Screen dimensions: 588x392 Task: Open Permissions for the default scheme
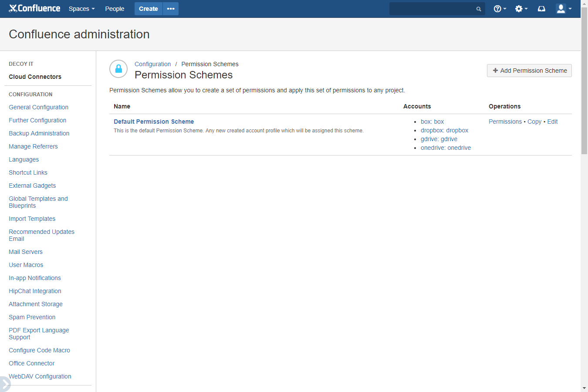coord(505,122)
